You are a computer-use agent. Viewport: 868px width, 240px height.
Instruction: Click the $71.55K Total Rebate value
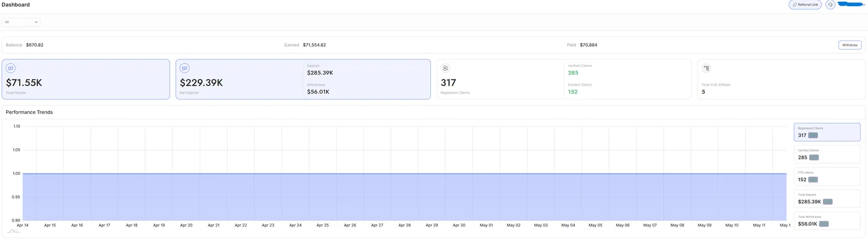point(24,82)
